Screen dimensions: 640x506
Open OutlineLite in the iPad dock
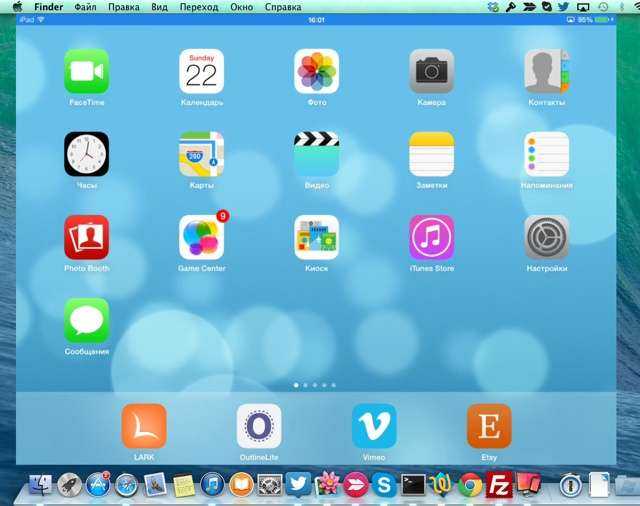point(259,426)
